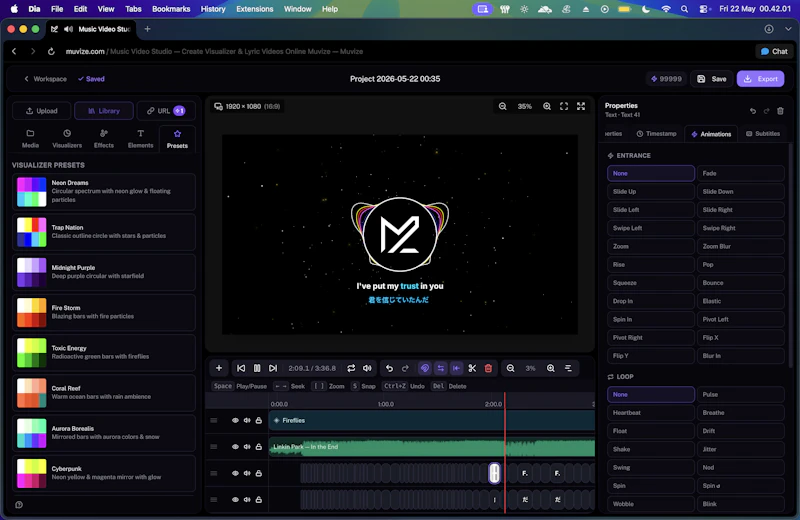The height and width of the screenshot is (520, 800).
Task: Open Wi-Fi status menu
Action: [666, 9]
